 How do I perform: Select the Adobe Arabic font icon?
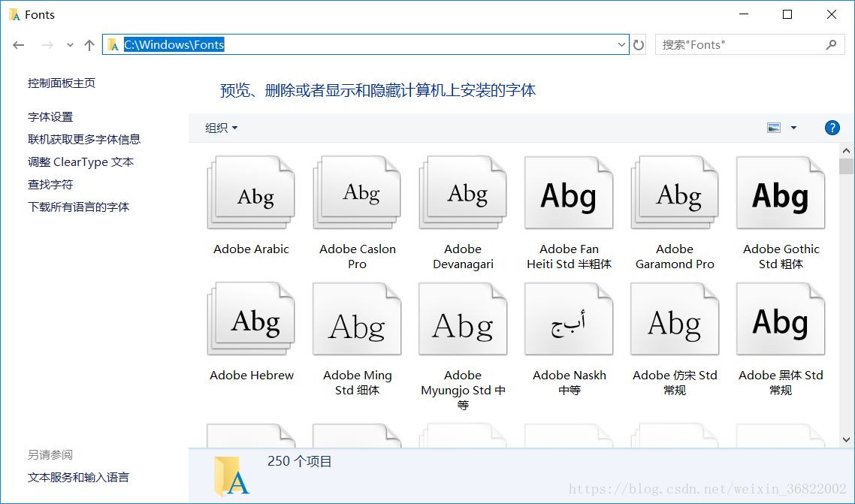pos(252,193)
